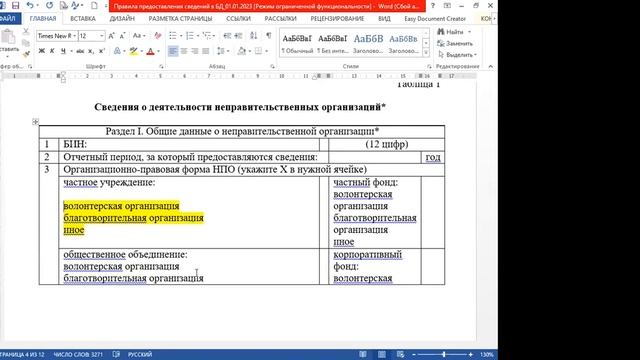Undo the last action

point(29,6)
